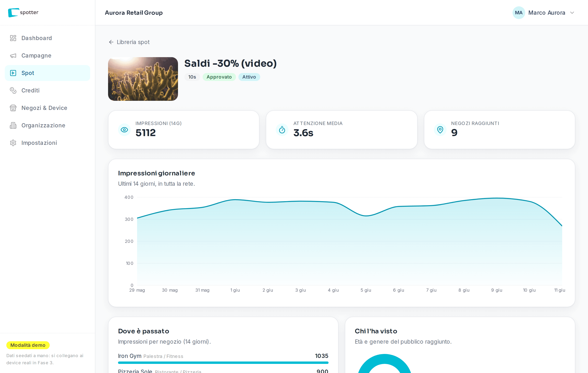Screen dimensions: 588x373
Task: Click the Iron Gym impressions progress bar
Action: point(223,363)
